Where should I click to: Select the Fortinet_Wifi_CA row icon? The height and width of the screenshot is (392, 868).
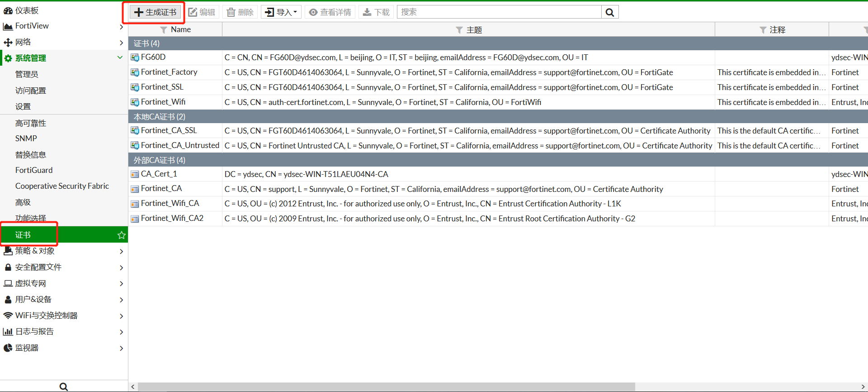(x=135, y=204)
